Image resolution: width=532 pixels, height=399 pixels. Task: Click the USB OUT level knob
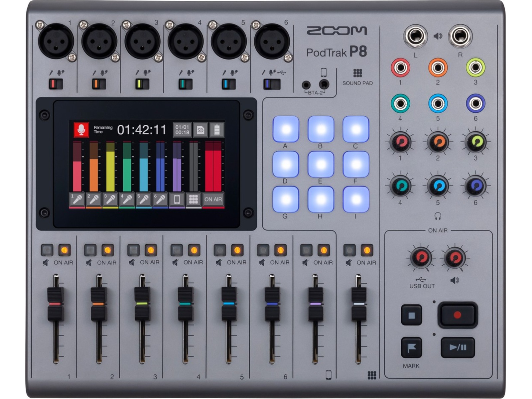click(x=421, y=257)
